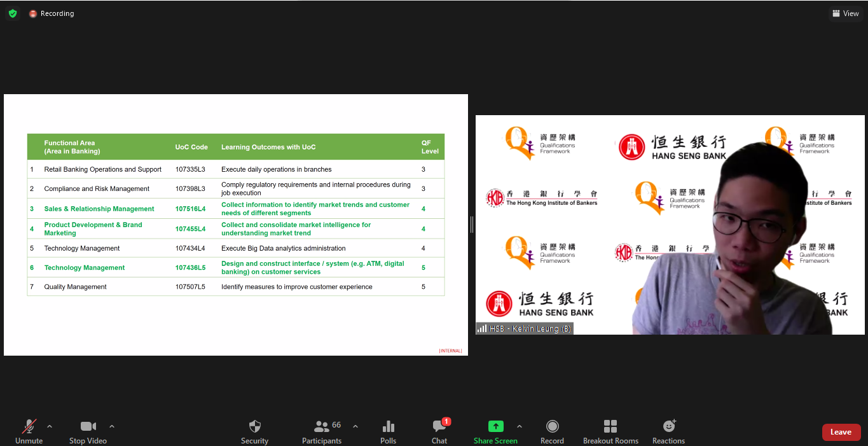Click 'QF Level' column header
868x446 pixels.
[x=430, y=147]
